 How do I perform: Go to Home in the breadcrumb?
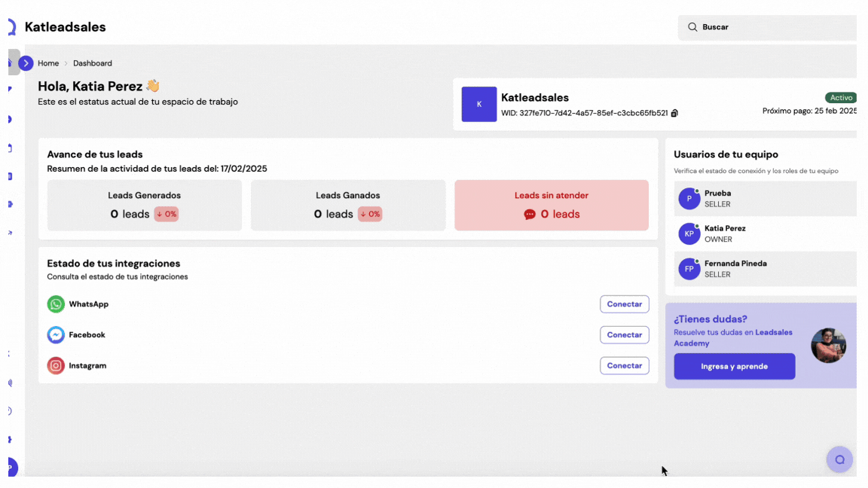[x=48, y=63]
